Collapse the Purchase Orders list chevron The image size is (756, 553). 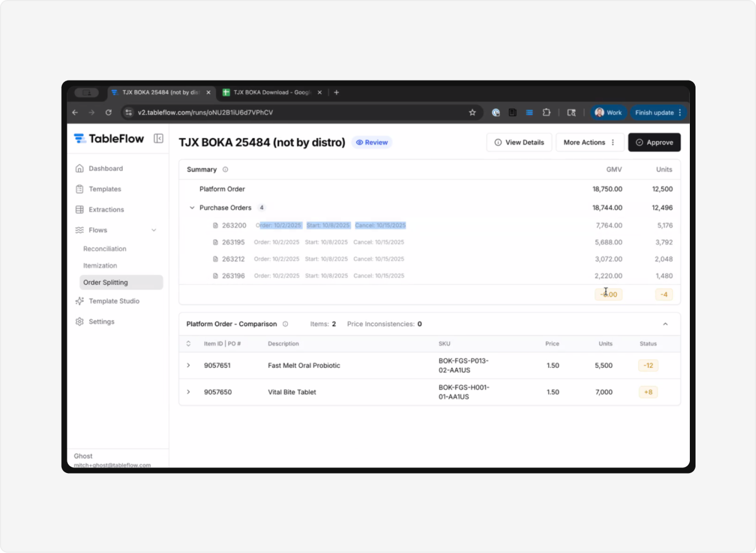coord(192,208)
